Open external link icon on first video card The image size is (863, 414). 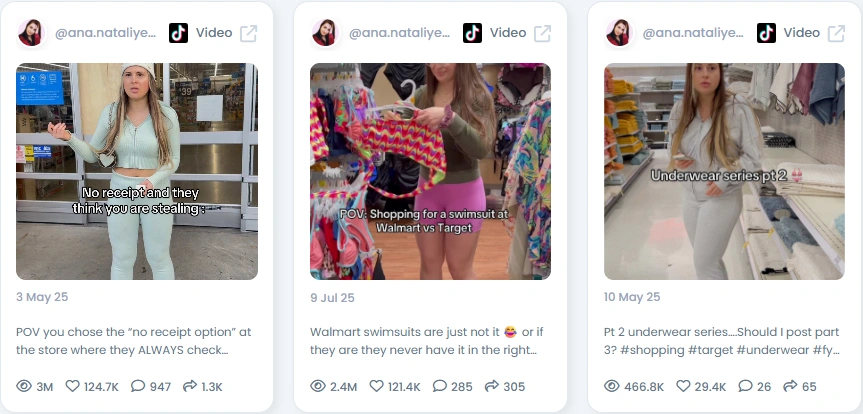click(248, 33)
